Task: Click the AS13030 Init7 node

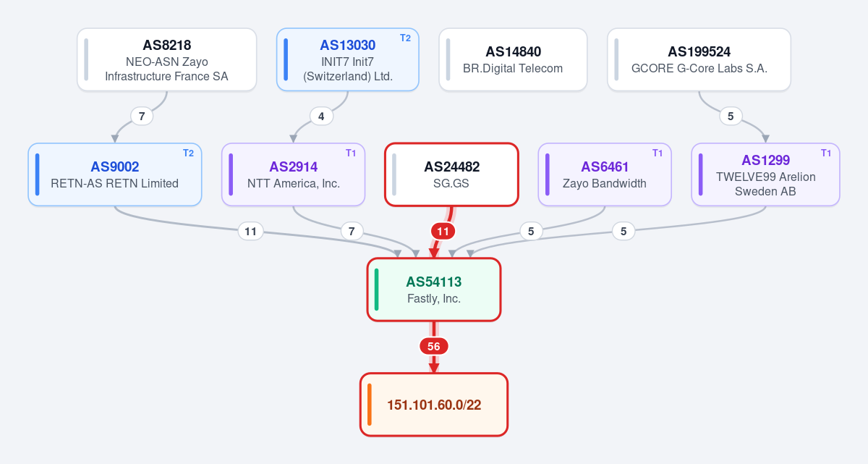Action: 348,60
